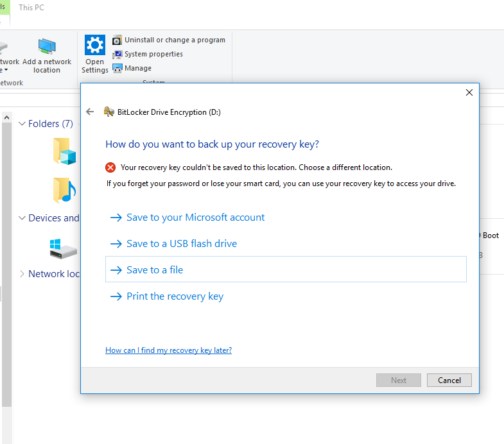The width and height of the screenshot is (504, 444).
Task: Close the BitLocker Drive Encryption dialog
Action: [x=469, y=92]
